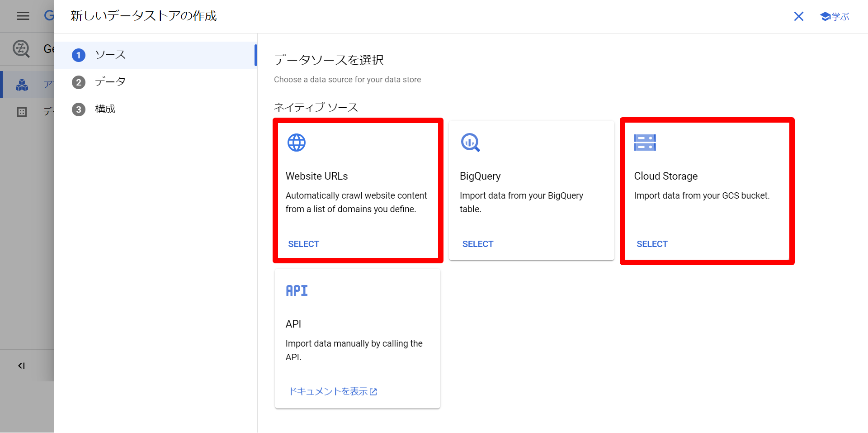This screenshot has width=868, height=433.
Task: Click the BigQuery card title text
Action: [x=480, y=176]
